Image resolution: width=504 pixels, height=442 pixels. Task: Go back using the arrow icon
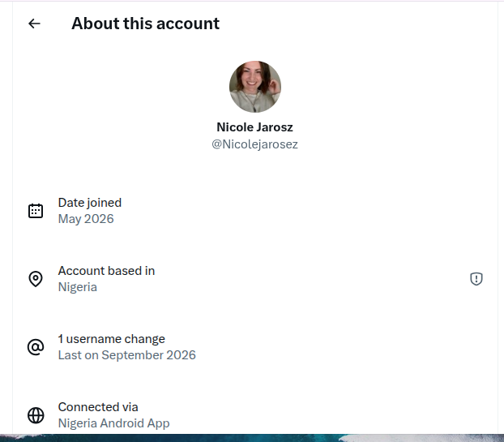(34, 24)
